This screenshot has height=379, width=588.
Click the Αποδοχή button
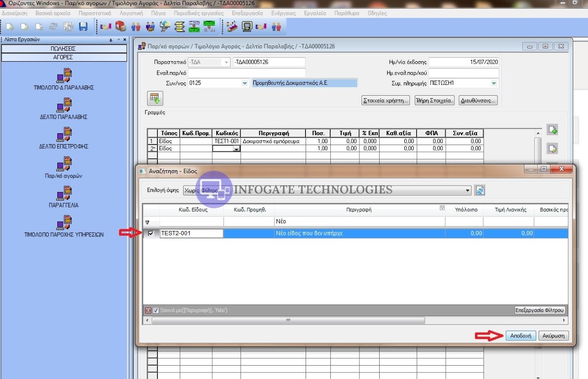[521, 336]
